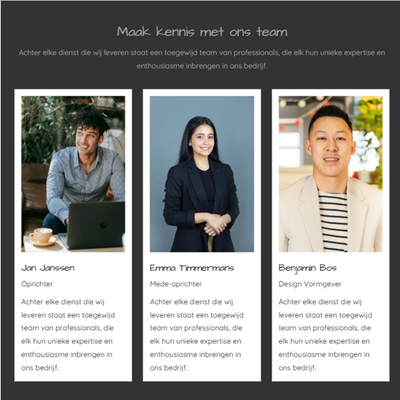Click the 'Mede-oprichter' role label
Viewport: 400px width, 400px height.
[176, 284]
